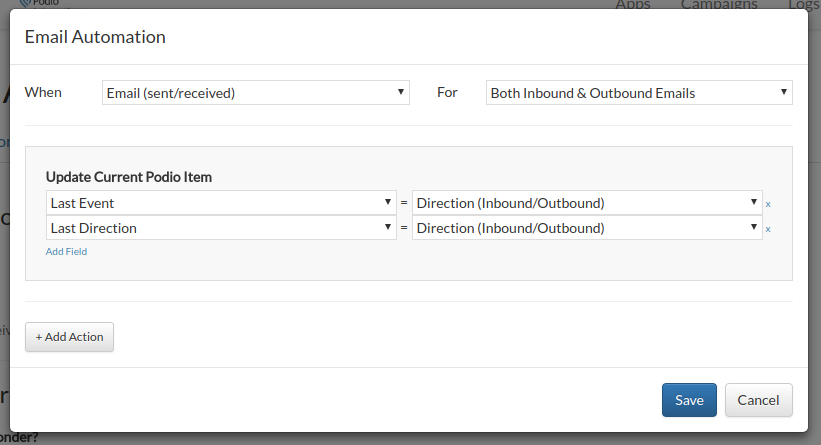Image resolution: width=821 pixels, height=445 pixels.
Task: Remove the Last Event field row
Action: pos(768,204)
